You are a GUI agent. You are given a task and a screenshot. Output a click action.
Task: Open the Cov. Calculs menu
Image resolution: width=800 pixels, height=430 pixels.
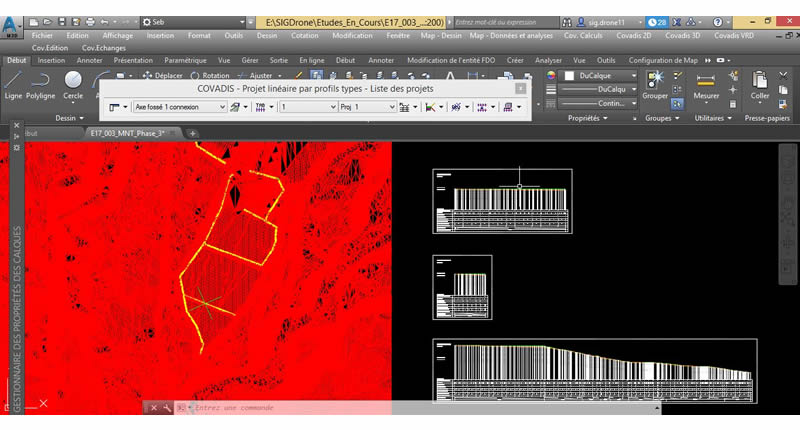click(583, 36)
